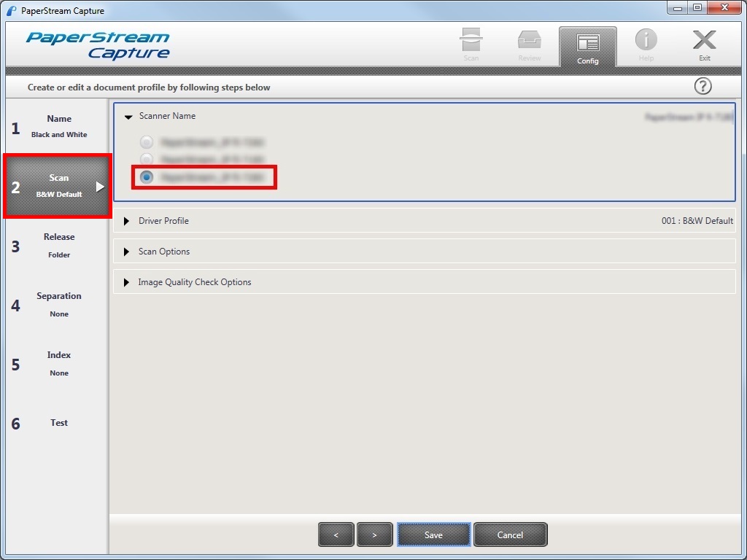Switch to the Config tab
The width and height of the screenshot is (747, 560).
click(x=587, y=47)
